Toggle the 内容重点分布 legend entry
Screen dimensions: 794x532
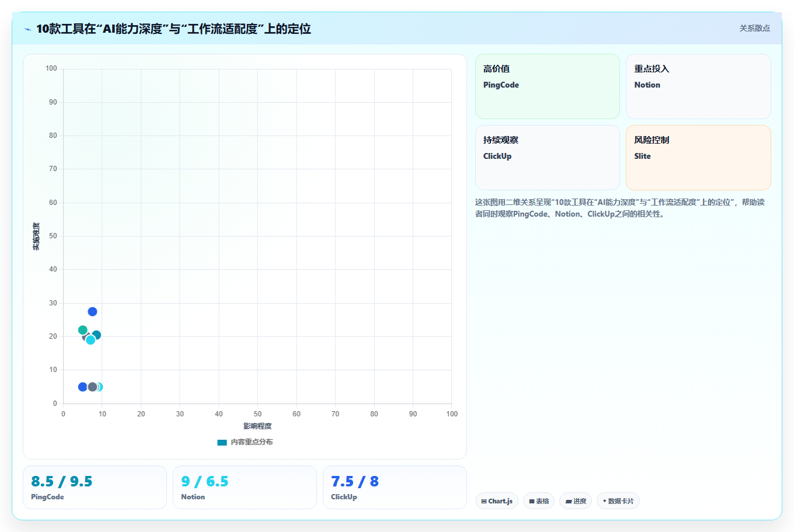(245, 442)
